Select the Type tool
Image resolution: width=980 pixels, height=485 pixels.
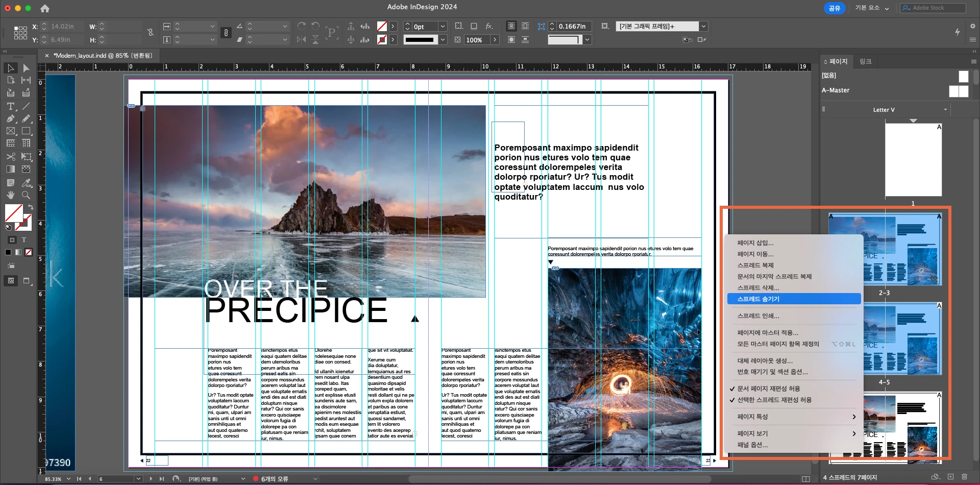tap(11, 106)
